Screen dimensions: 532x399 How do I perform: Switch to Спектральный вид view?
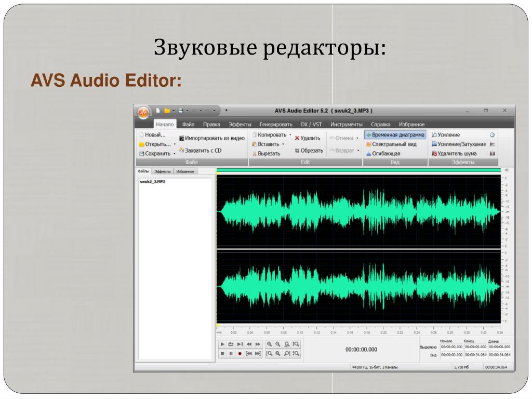[391, 144]
